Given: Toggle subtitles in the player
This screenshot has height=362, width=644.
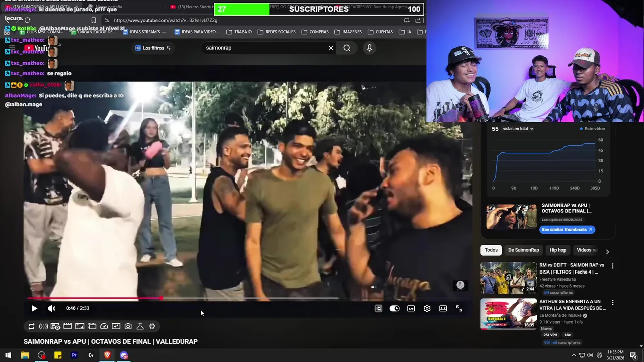Looking at the screenshot, I should 411,309.
